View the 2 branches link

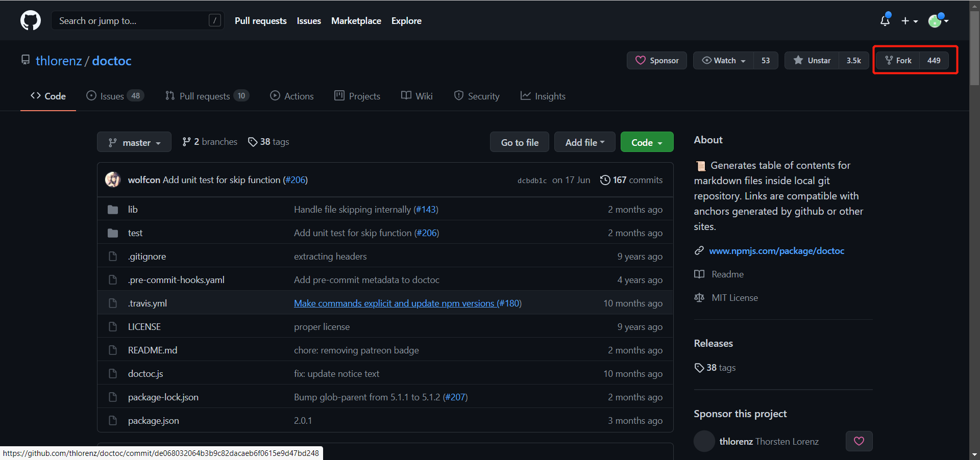click(x=210, y=142)
